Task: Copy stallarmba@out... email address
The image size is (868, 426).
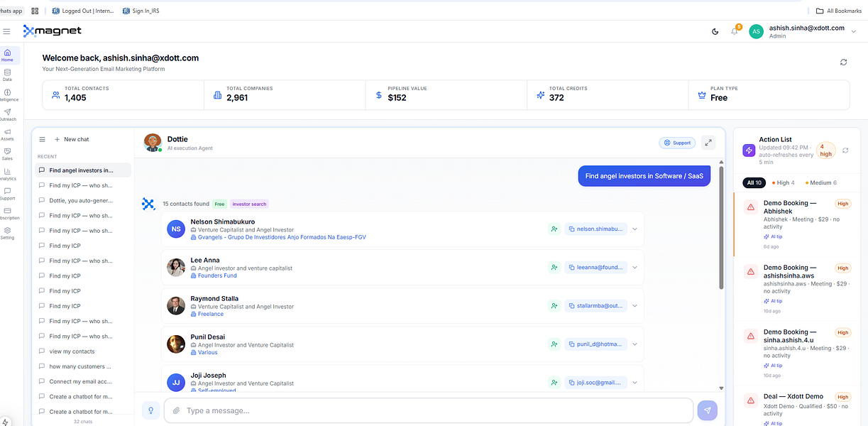Action: tap(596, 306)
